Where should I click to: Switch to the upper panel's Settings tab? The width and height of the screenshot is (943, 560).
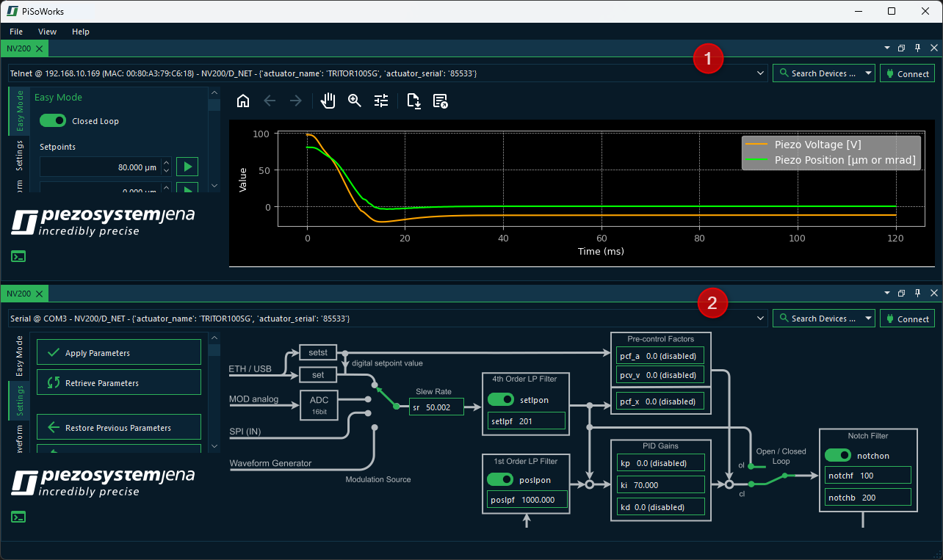pyautogui.click(x=20, y=156)
